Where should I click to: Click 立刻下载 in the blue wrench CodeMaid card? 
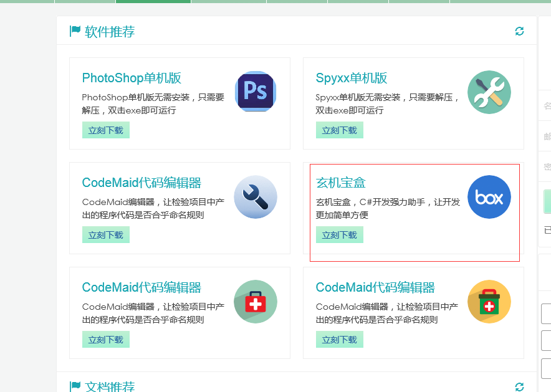(106, 235)
